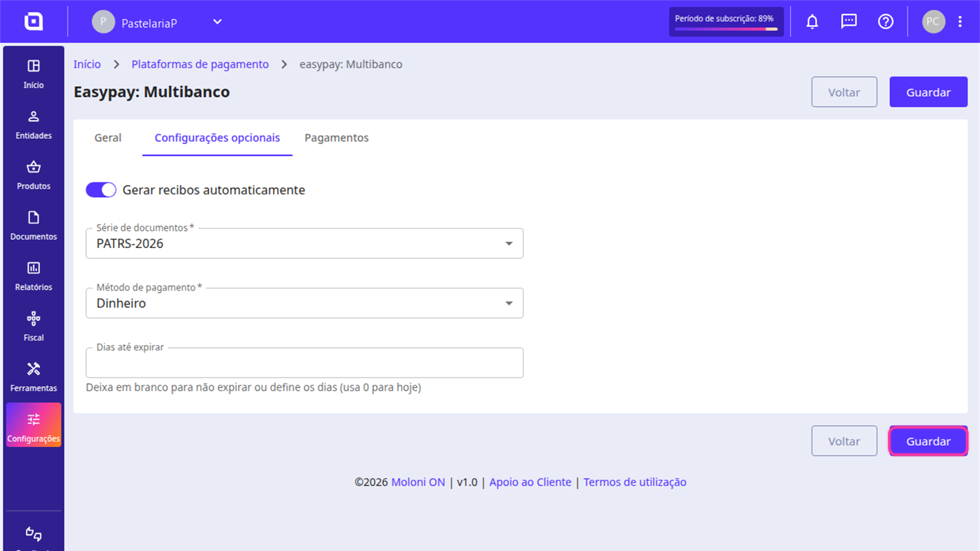Image resolution: width=980 pixels, height=551 pixels.
Task: Open Termos de utilização link
Action: tap(635, 482)
